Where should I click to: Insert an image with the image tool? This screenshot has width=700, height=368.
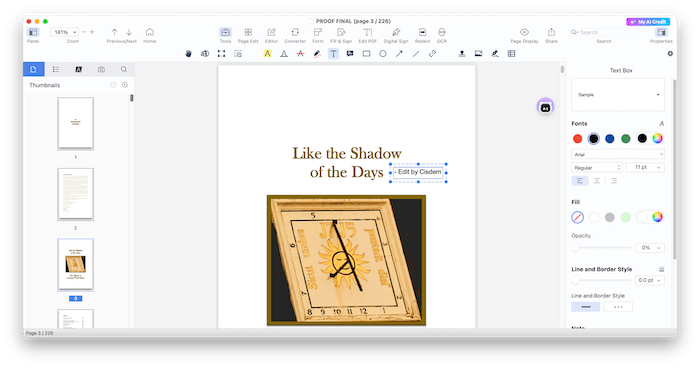coord(479,54)
